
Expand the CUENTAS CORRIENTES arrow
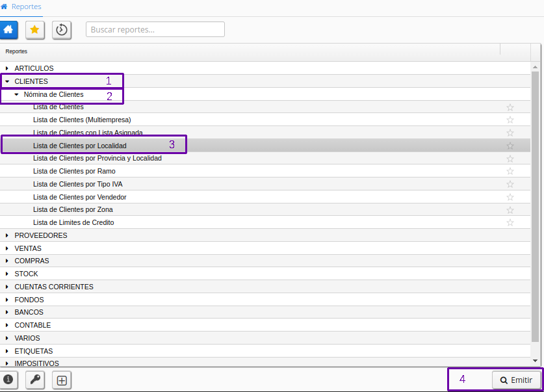(7, 287)
